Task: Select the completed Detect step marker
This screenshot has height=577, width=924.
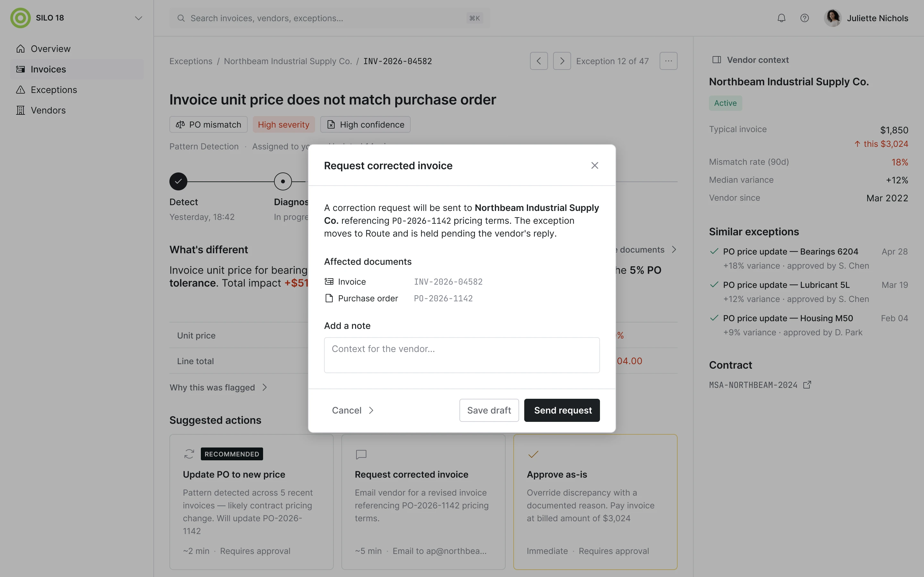Action: point(178,181)
